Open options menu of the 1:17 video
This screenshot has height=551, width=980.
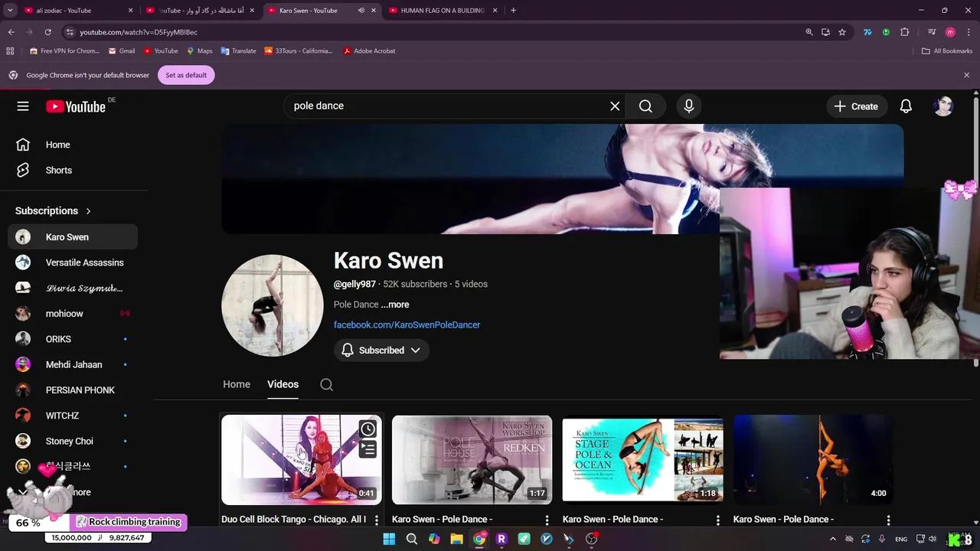click(547, 520)
